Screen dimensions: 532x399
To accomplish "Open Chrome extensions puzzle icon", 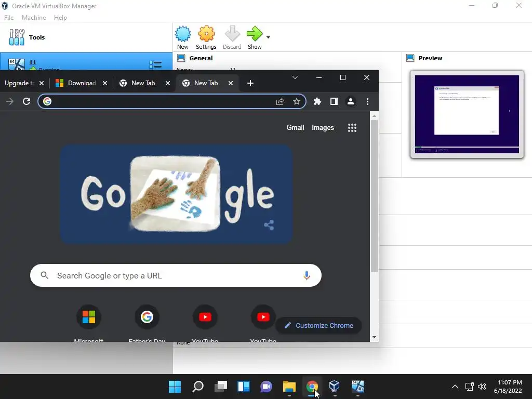I will coord(317,101).
